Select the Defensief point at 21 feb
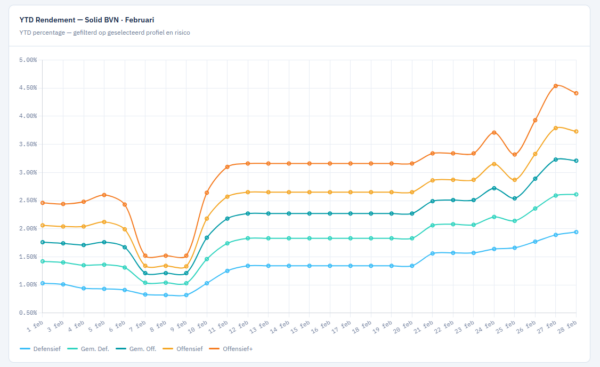The width and height of the screenshot is (600, 367). pyautogui.click(x=432, y=253)
